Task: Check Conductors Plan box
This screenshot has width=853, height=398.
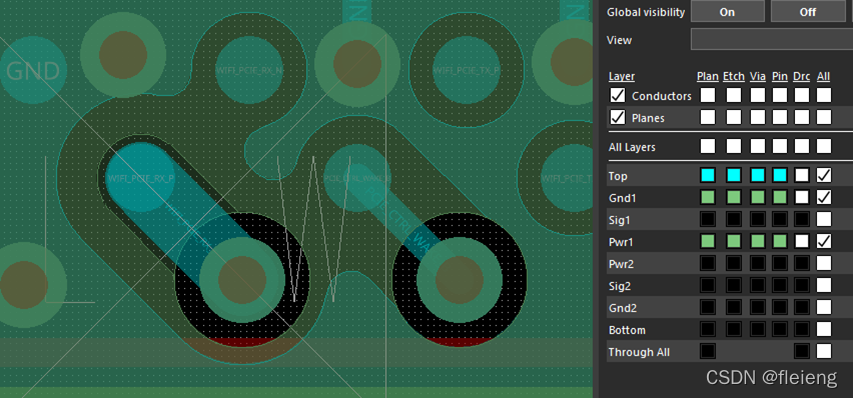Action: coord(707,95)
